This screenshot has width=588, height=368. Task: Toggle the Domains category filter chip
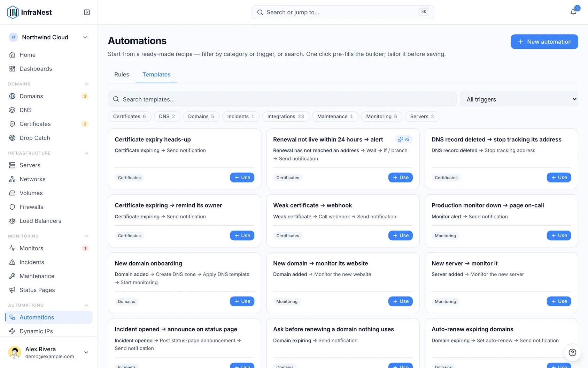point(201,117)
